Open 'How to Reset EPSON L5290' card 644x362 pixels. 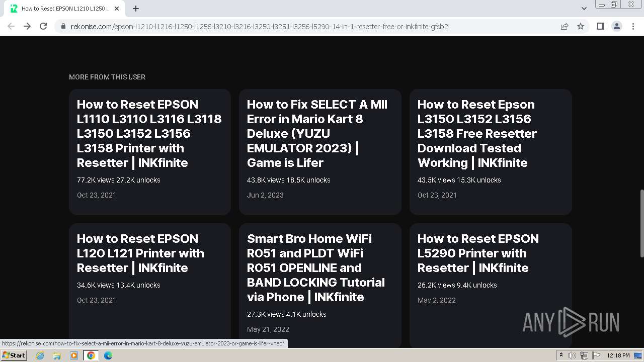click(x=491, y=285)
